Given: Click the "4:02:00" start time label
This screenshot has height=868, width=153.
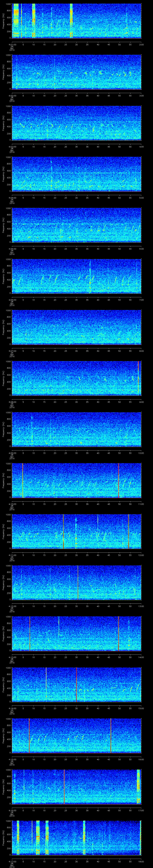Looking at the screenshot, I should point(12,96).
